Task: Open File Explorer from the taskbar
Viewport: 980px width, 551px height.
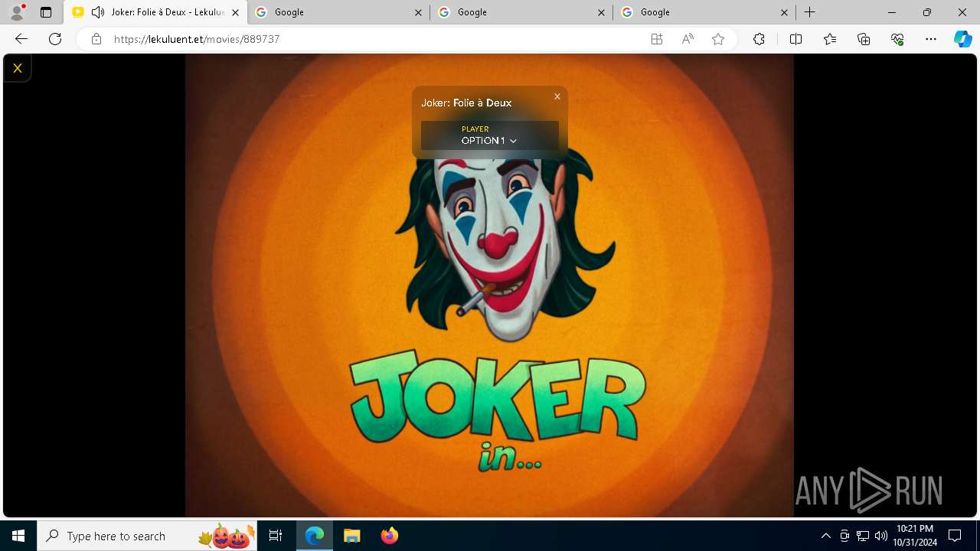Action: tap(351, 536)
